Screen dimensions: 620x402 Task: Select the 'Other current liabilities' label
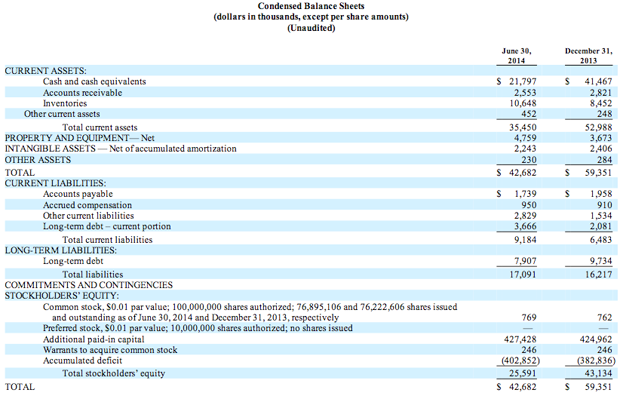[89, 216]
